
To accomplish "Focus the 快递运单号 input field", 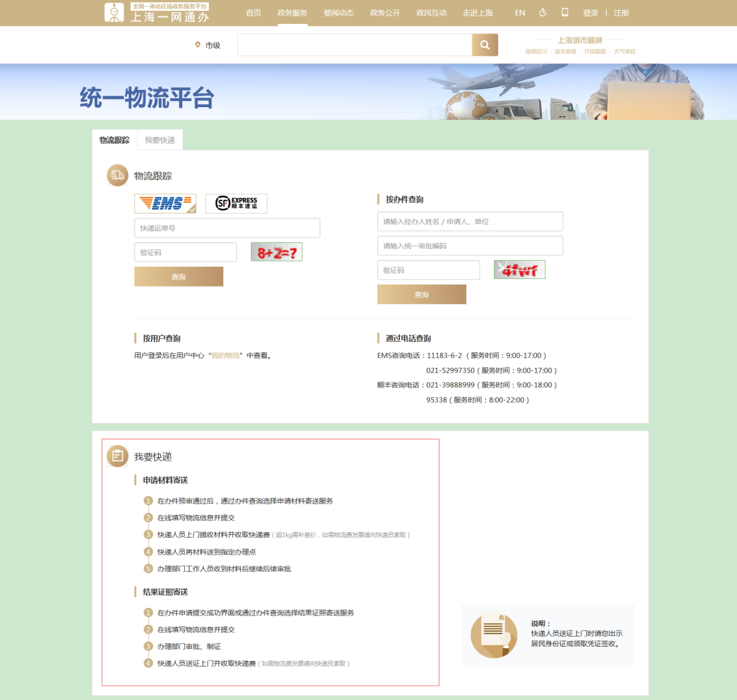I will (x=227, y=228).
